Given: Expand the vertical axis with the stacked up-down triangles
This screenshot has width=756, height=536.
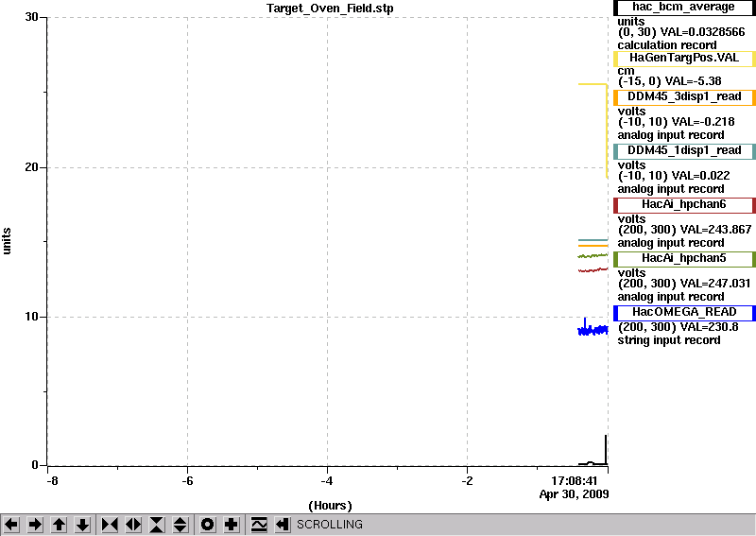Looking at the screenshot, I should (180, 525).
